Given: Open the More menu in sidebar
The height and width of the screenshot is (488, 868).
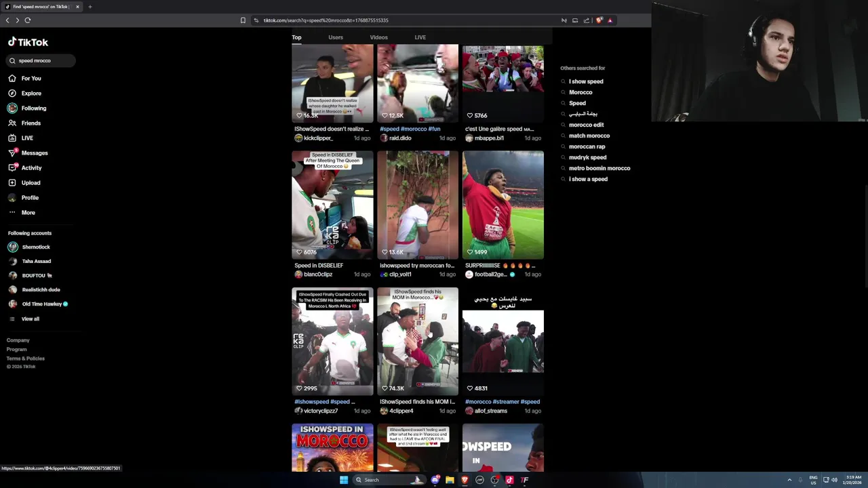Looking at the screenshot, I should 22,213.
